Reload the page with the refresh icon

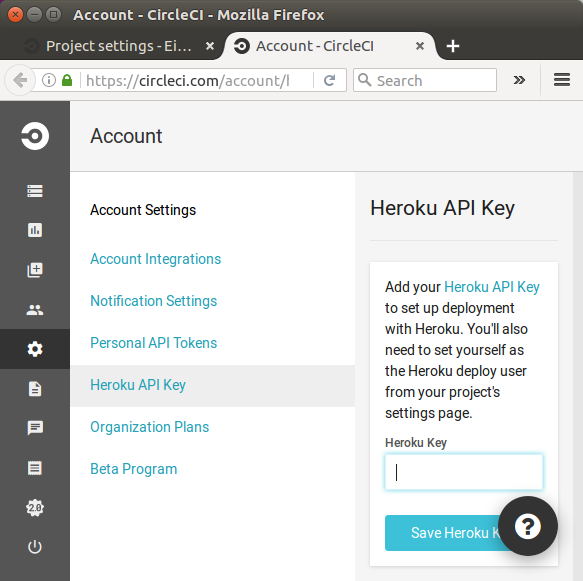pos(329,80)
